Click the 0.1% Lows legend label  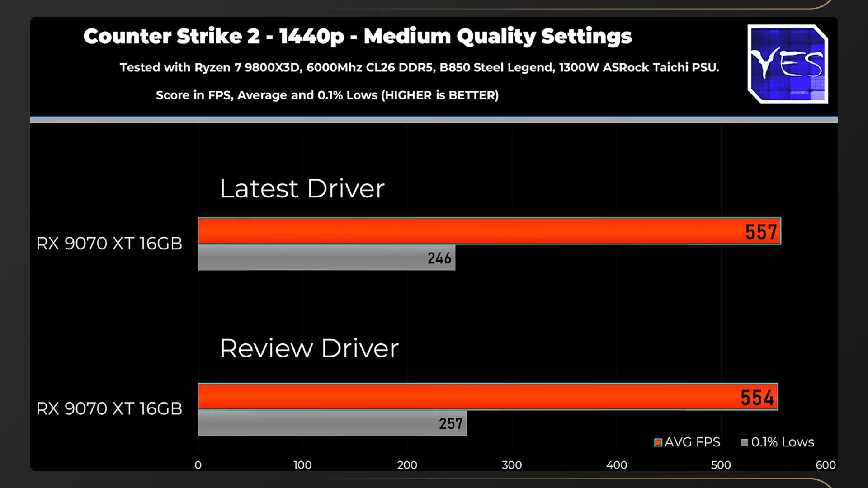(783, 442)
